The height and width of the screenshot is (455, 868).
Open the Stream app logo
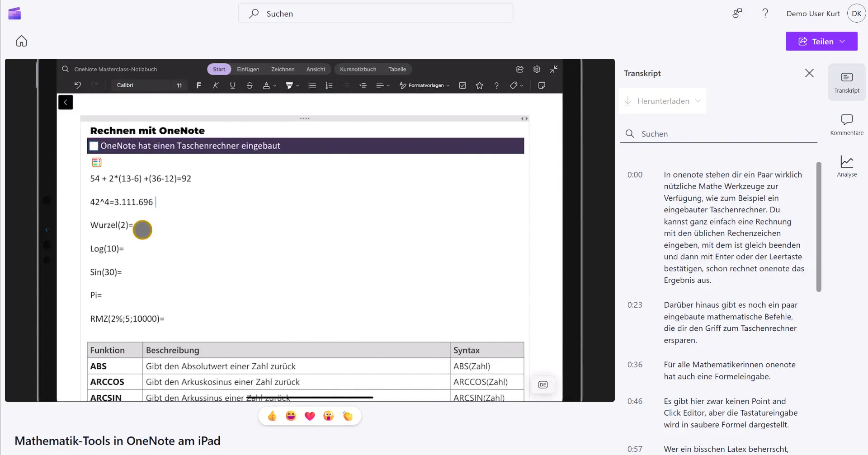tap(14, 14)
